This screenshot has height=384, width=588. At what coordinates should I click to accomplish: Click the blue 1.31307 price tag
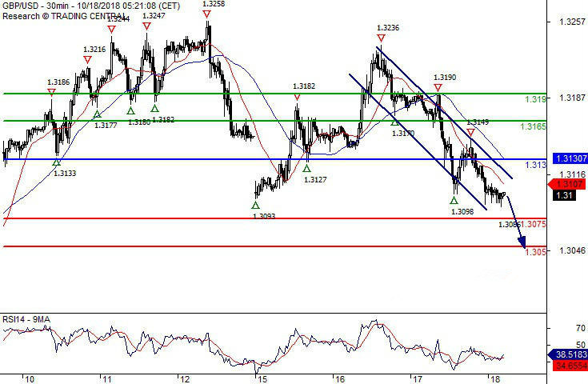point(570,158)
